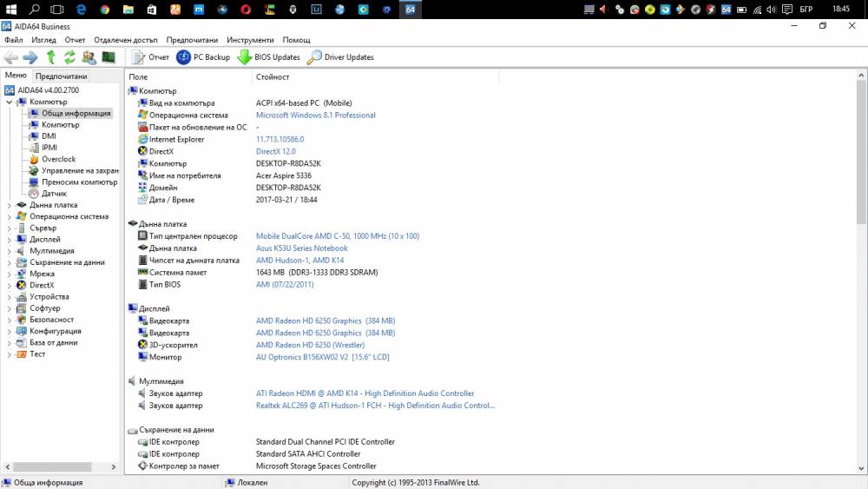Refresh with the green circular arrows icon
Image resolution: width=868 pixels, height=489 pixels.
pyautogui.click(x=69, y=57)
